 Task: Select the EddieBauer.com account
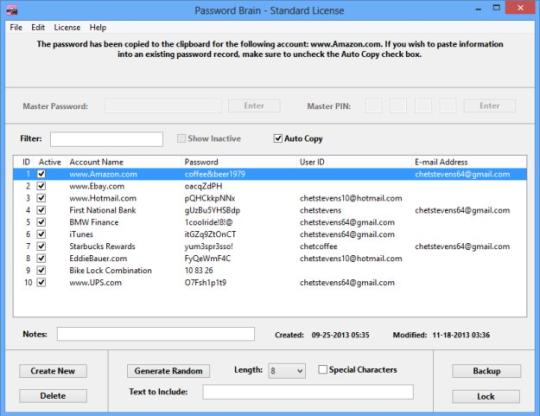click(x=98, y=258)
